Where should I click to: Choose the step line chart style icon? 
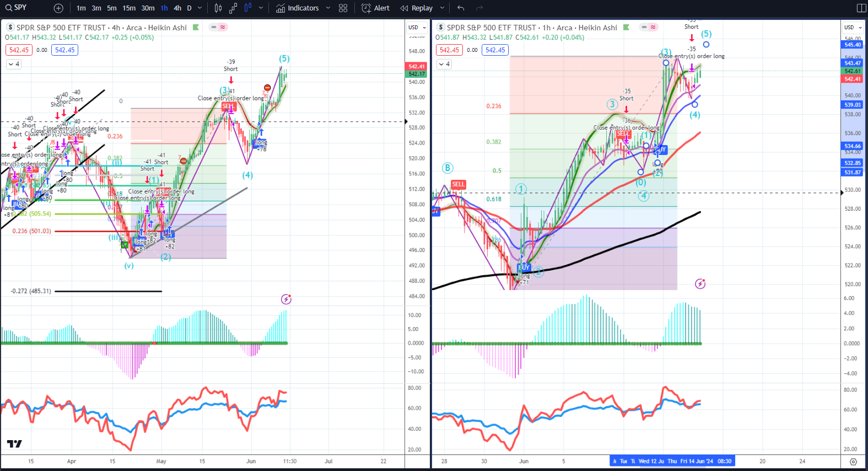(233, 8)
